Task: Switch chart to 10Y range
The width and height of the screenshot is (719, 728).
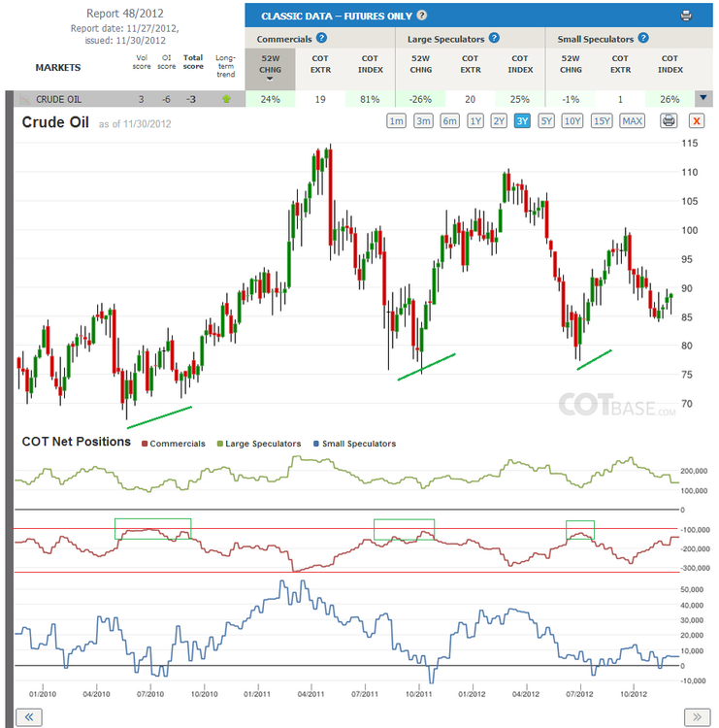Action: point(572,121)
